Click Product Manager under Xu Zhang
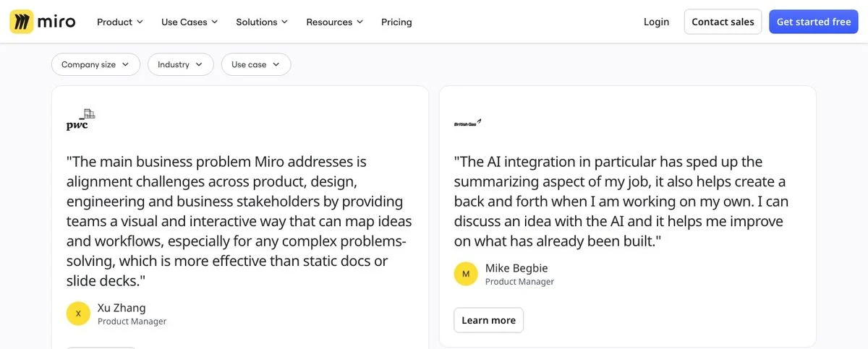 132,322
